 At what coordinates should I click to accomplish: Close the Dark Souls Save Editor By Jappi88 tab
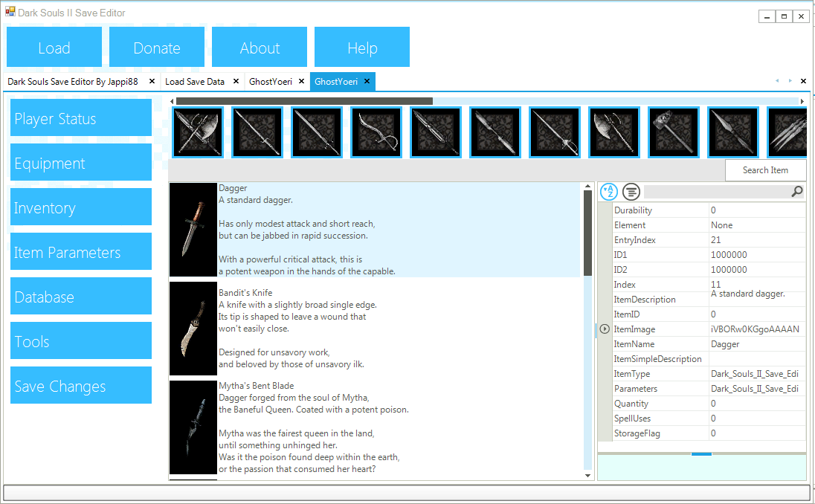click(x=152, y=81)
